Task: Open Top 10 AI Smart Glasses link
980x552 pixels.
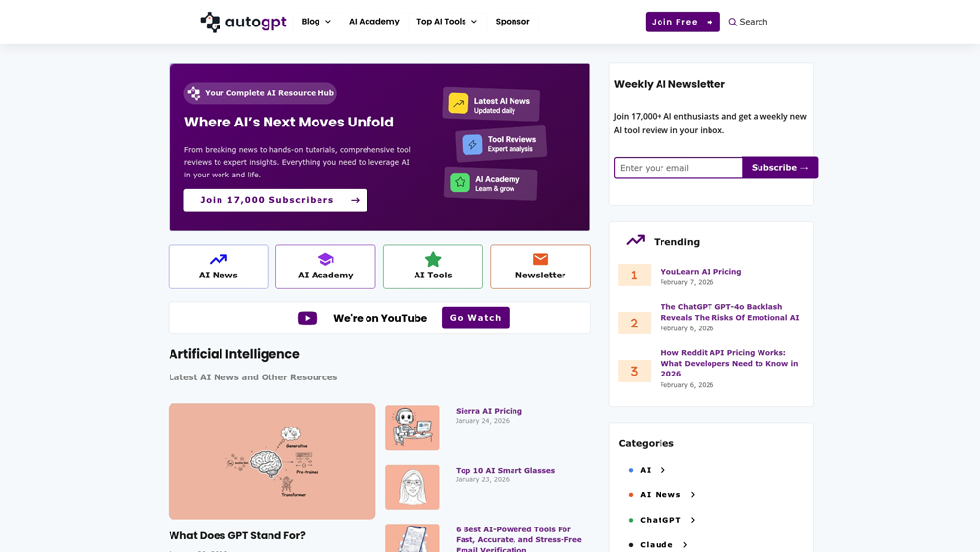Action: 505,470
